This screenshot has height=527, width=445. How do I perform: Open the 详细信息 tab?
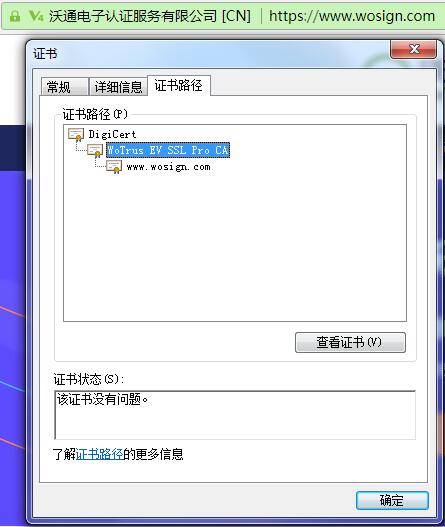pos(118,87)
